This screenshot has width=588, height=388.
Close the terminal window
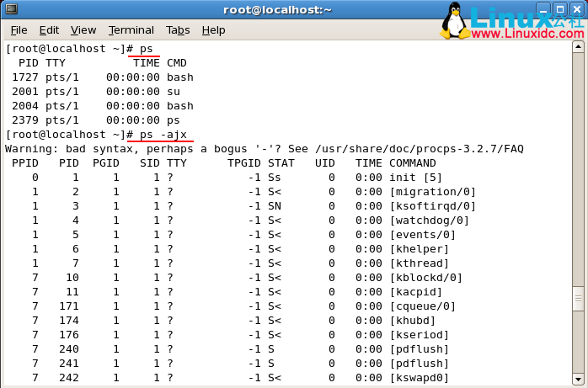(577, 9)
